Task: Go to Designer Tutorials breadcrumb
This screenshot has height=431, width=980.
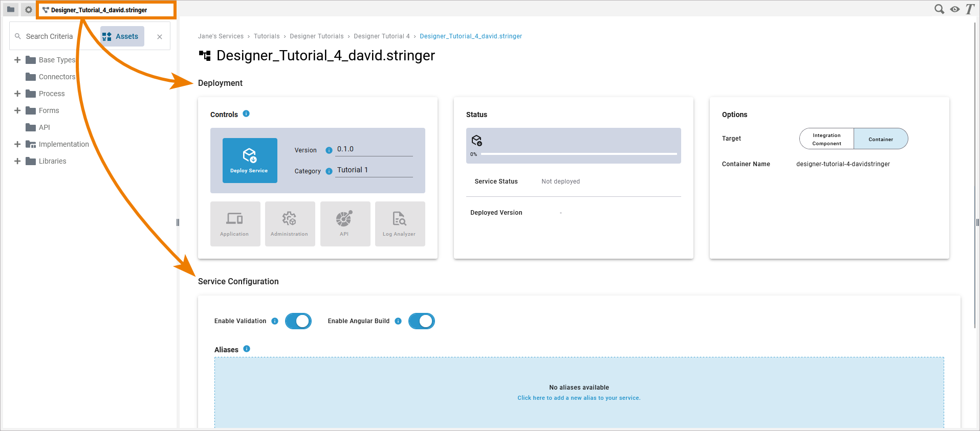Action: pos(317,36)
